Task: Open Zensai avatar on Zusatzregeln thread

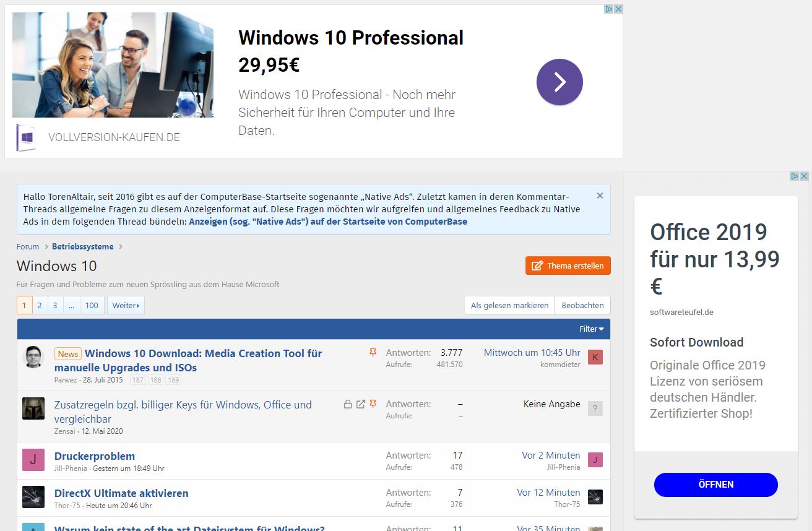Action: pos(33,408)
